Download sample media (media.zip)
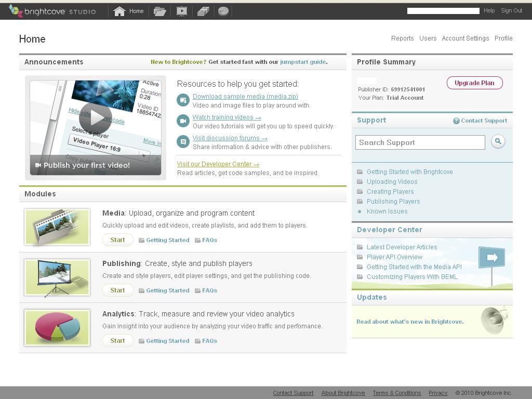532x399 pixels. tap(245, 96)
